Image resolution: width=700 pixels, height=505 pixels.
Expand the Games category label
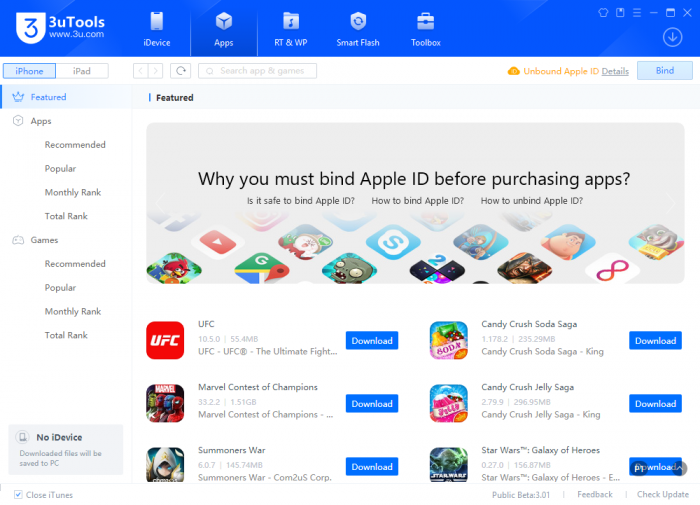click(44, 240)
